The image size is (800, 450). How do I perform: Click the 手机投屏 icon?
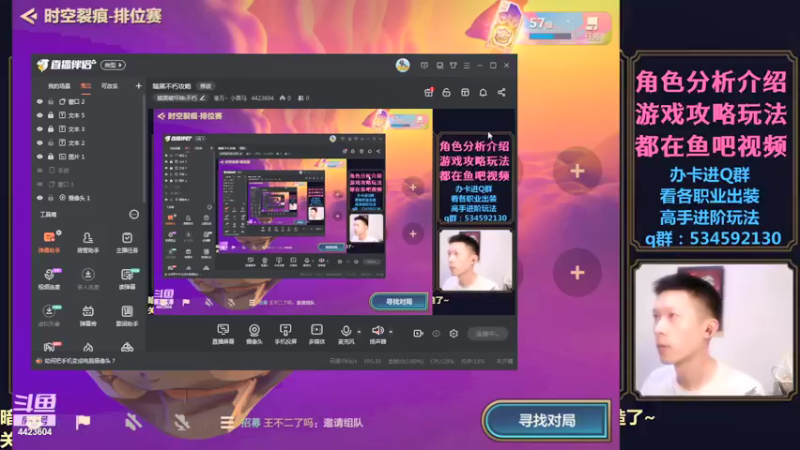pos(285,334)
